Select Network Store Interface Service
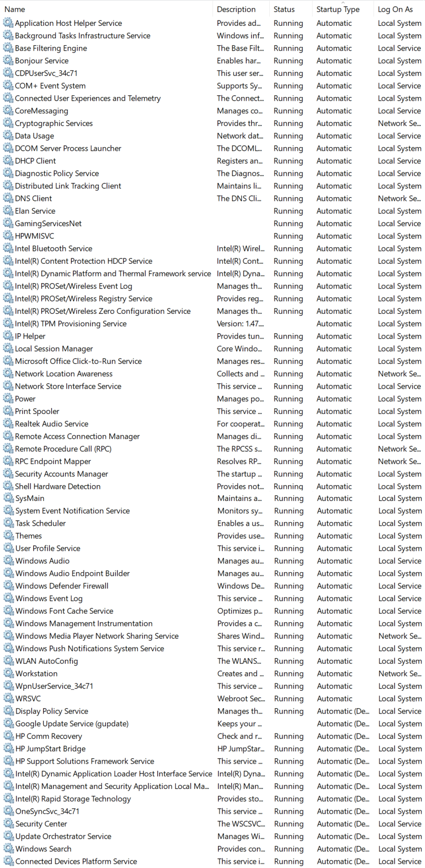 tap(68, 386)
